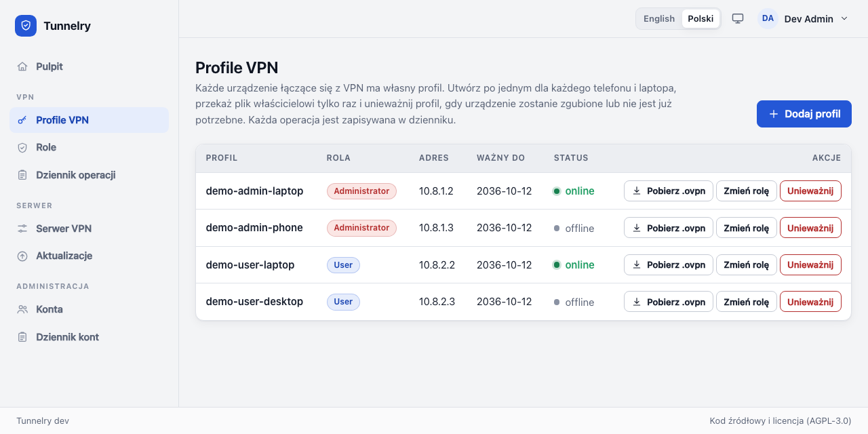Click the clipboard icon beside Dziennik operacji
The image size is (868, 434).
click(x=22, y=175)
